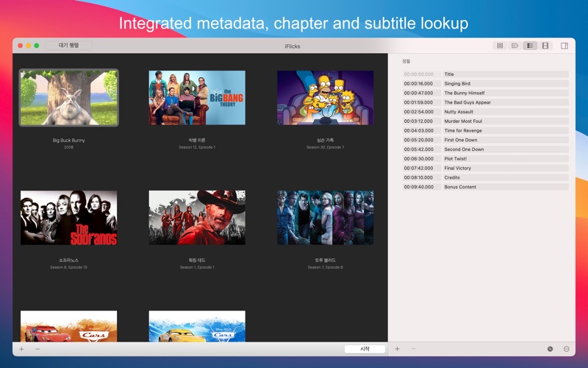Image resolution: width=588 pixels, height=368 pixels.
Task: Click the 'Season 12, Episode 1' subtitle
Action: (x=197, y=147)
